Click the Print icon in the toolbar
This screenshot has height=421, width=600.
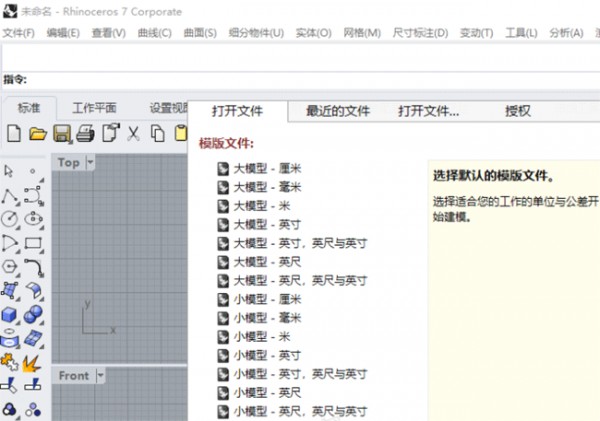click(86, 134)
